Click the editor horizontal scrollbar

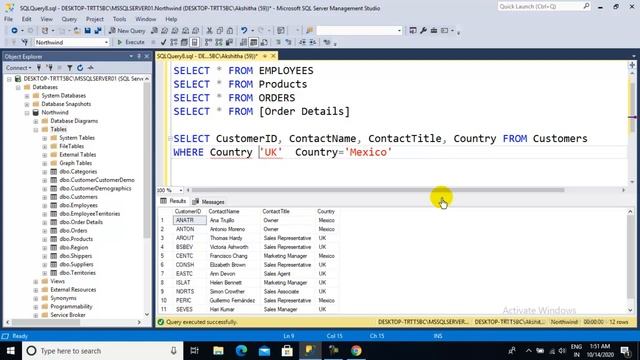tap(378, 190)
